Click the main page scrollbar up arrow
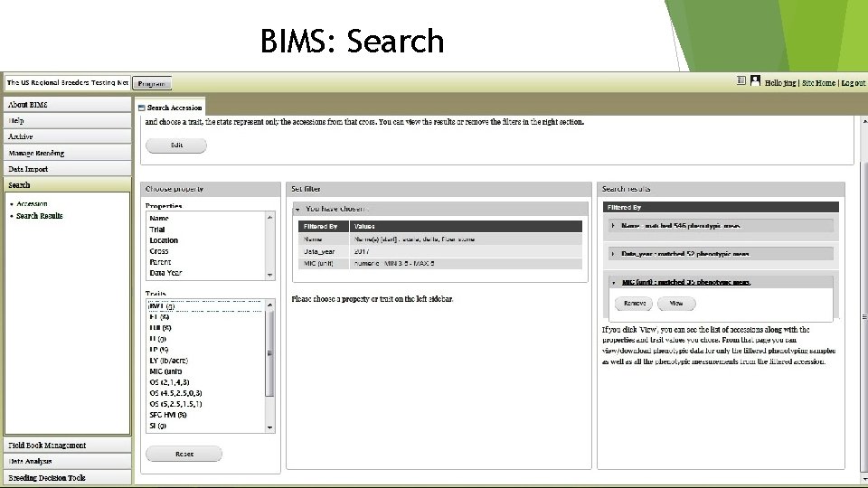 pyautogui.click(x=864, y=120)
